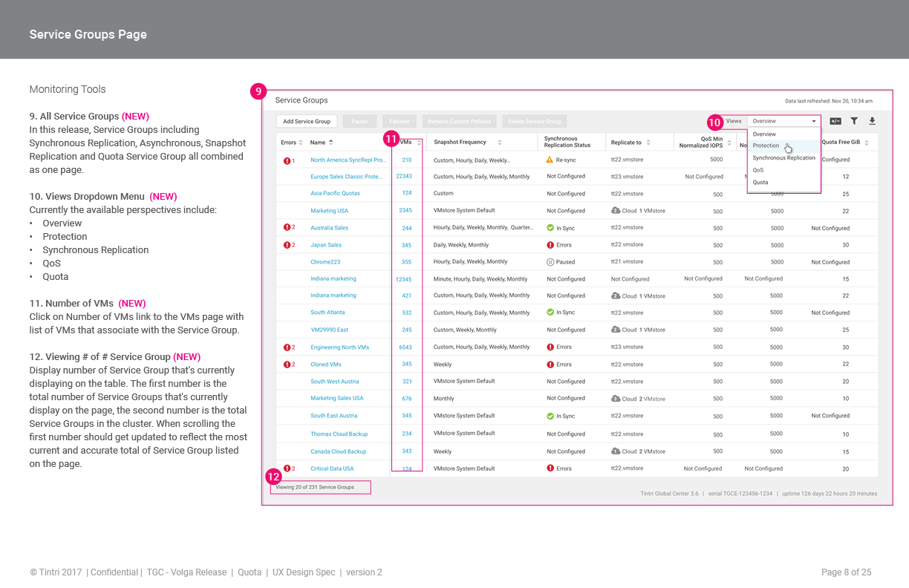Open the Views dropdown showing Overview

[x=784, y=121]
